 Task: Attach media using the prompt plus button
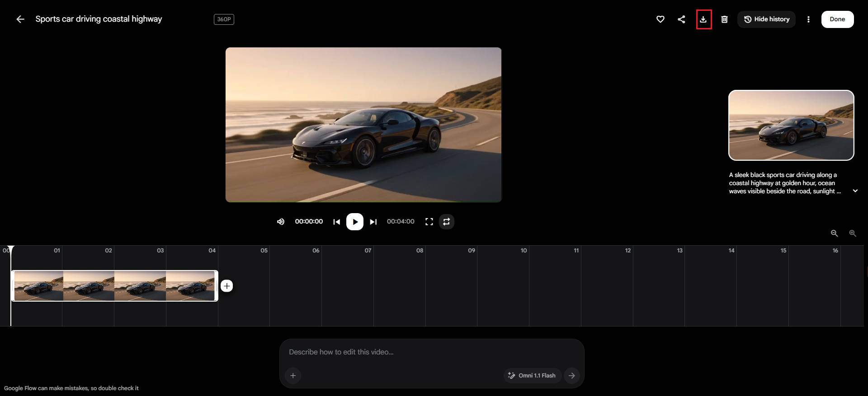coord(293,376)
